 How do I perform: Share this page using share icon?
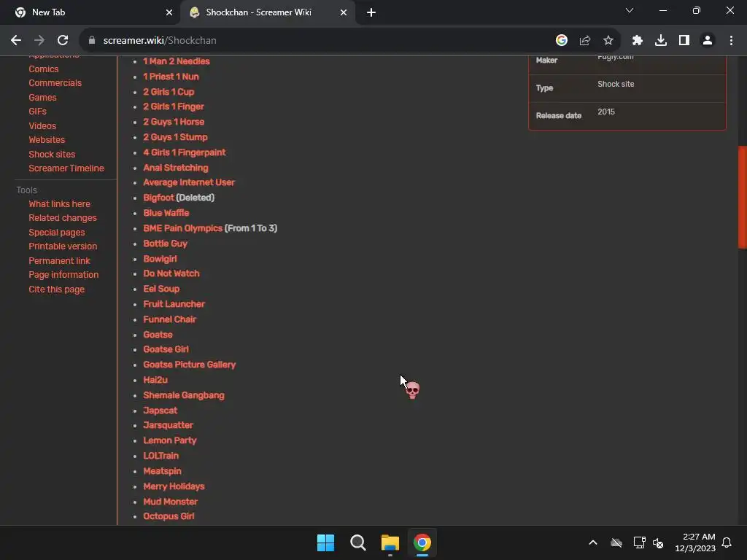(585, 41)
